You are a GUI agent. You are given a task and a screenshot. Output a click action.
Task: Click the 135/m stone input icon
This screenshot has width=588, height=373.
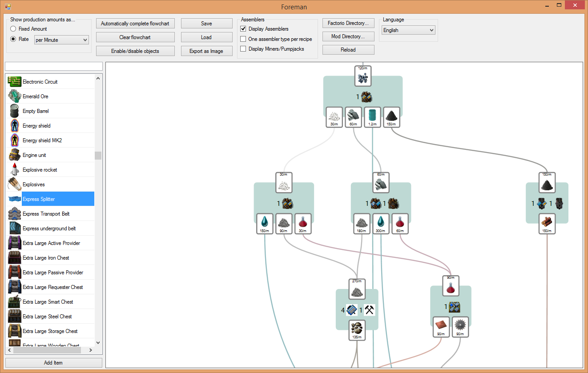click(357, 330)
